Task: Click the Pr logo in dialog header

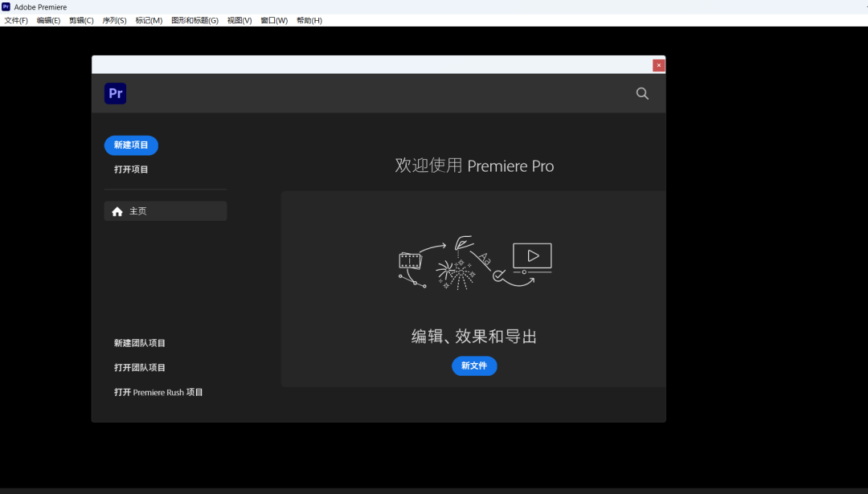Action: tap(115, 93)
